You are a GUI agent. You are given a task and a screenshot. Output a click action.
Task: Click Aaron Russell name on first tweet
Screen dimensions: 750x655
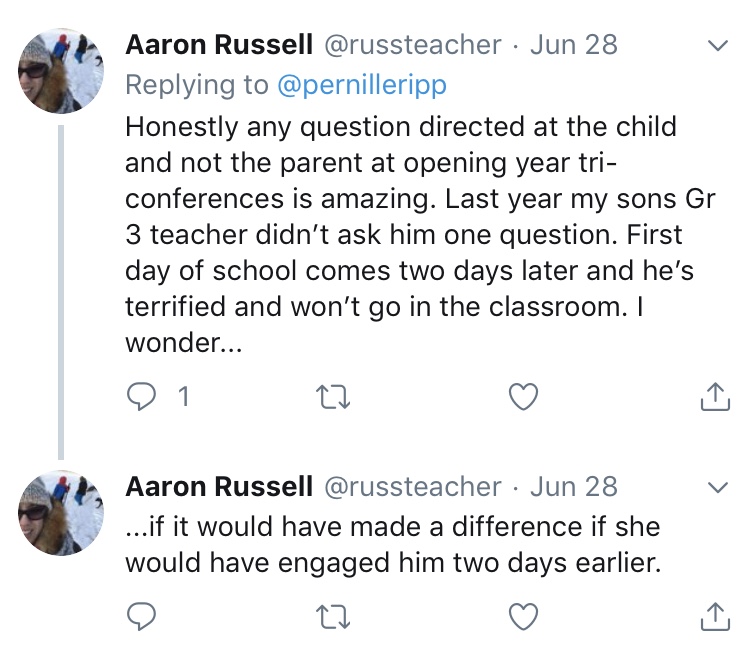point(218,45)
